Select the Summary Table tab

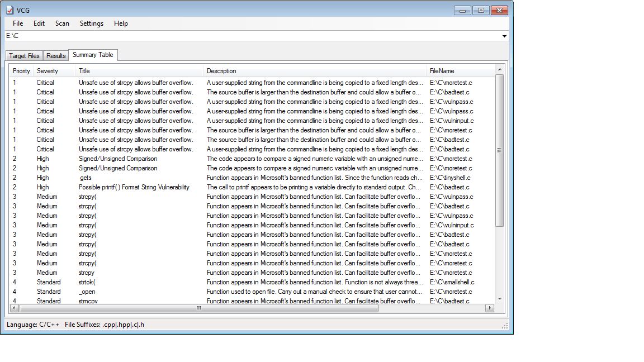tap(93, 55)
